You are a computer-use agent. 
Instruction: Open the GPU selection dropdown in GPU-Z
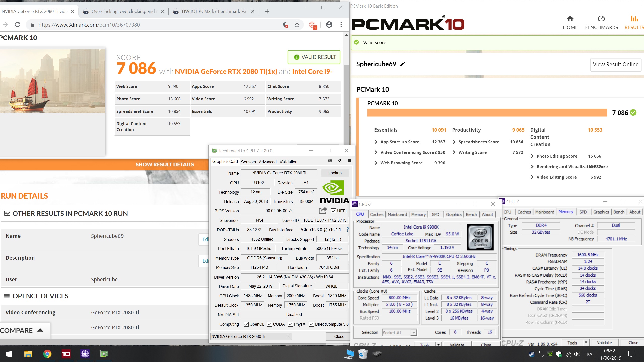tap(251, 336)
